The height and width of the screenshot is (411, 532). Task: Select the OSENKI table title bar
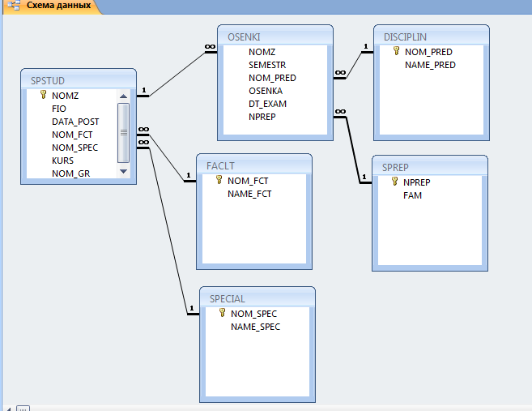coord(275,36)
